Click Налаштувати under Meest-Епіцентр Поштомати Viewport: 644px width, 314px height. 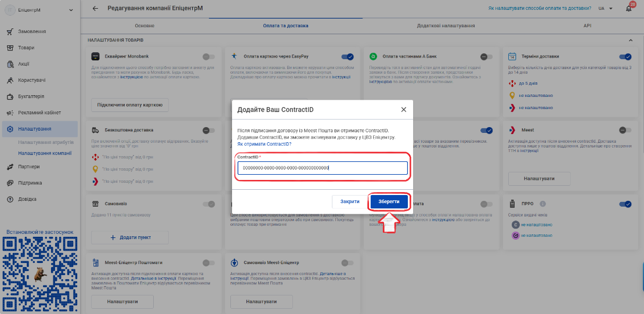tap(122, 302)
